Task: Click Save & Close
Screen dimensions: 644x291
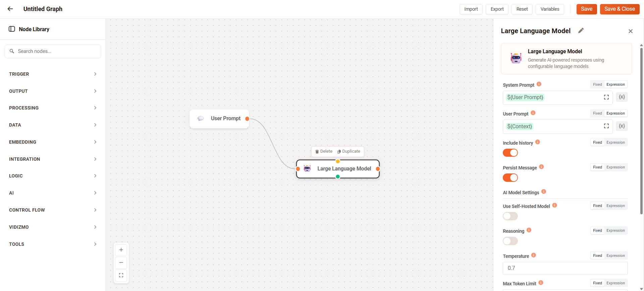Action: tap(620, 9)
